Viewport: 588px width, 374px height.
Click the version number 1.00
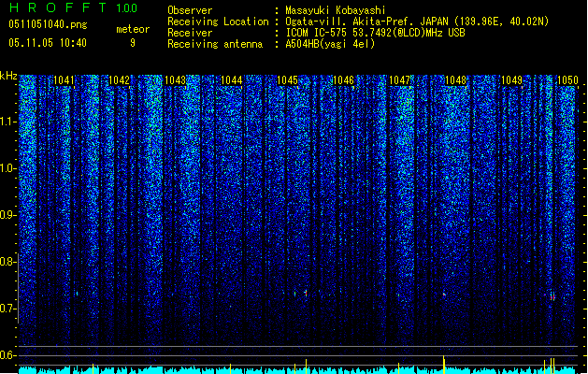point(126,7)
